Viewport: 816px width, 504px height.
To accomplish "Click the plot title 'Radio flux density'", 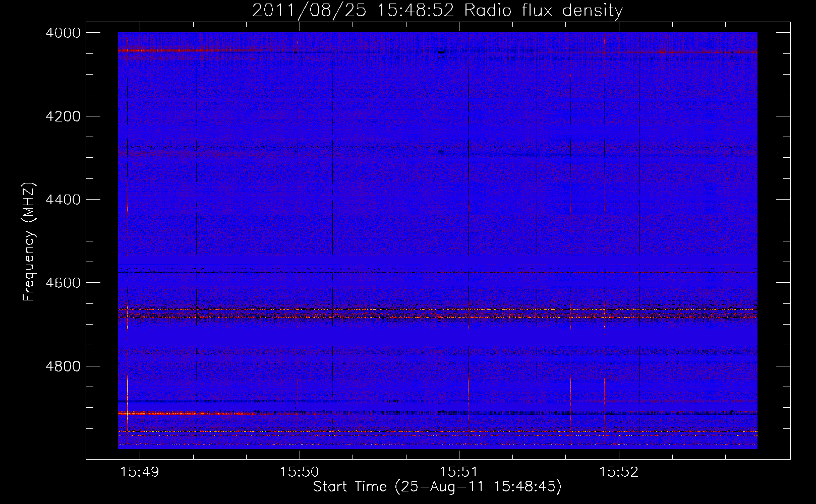I will pos(543,10).
